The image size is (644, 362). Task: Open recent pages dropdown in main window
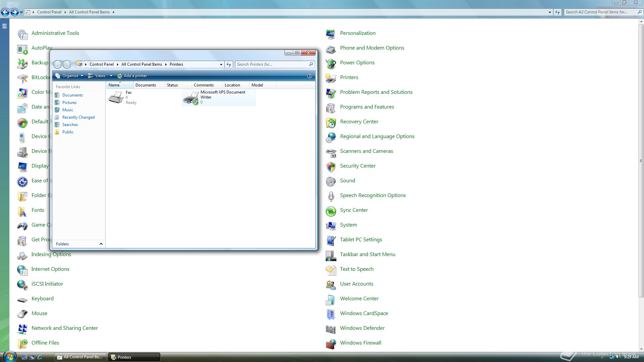tap(21, 12)
